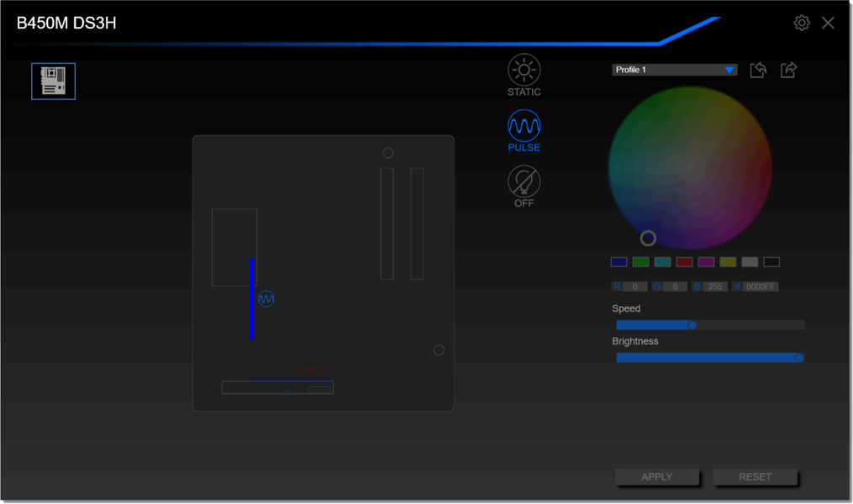Select the blue LED strip on motherboard

click(252, 298)
